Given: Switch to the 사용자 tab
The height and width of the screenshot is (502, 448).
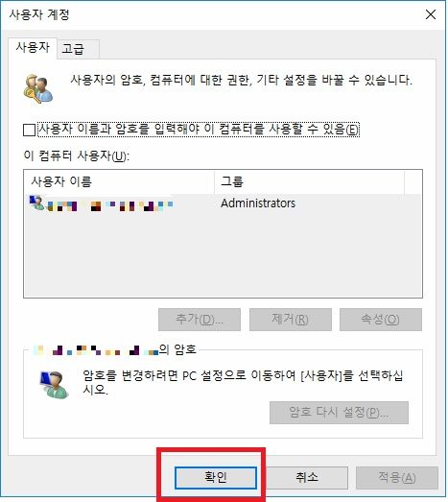Looking at the screenshot, I should (33, 48).
